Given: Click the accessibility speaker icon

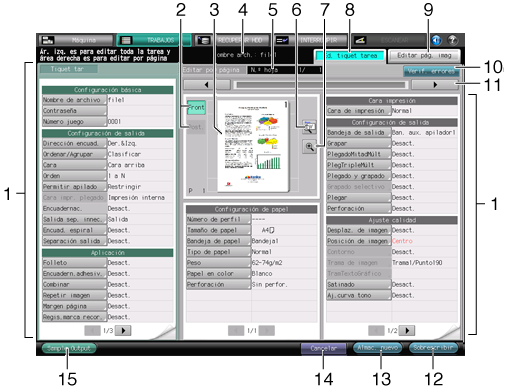Looking at the screenshot, I should tap(436, 40).
